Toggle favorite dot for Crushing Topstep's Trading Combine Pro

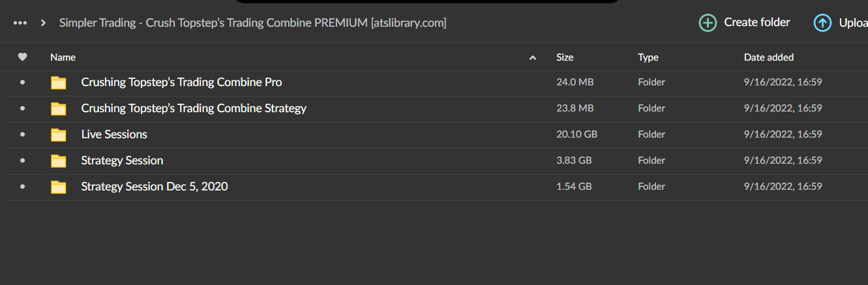(x=23, y=82)
